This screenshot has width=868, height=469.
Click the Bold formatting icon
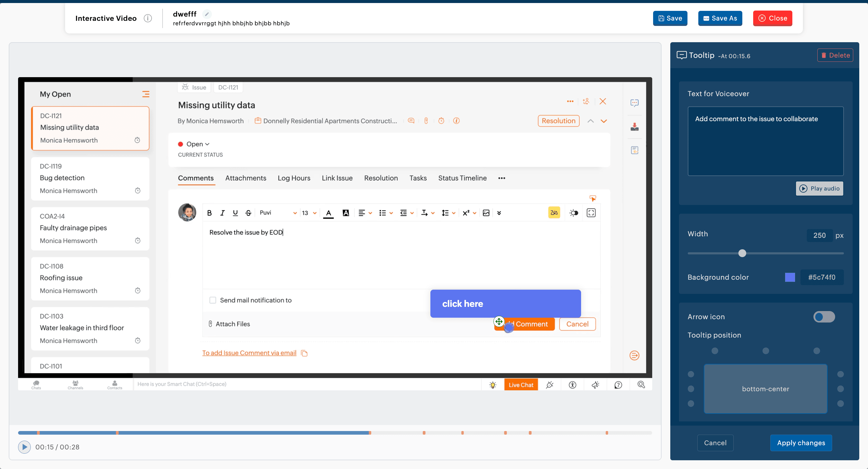pos(209,213)
